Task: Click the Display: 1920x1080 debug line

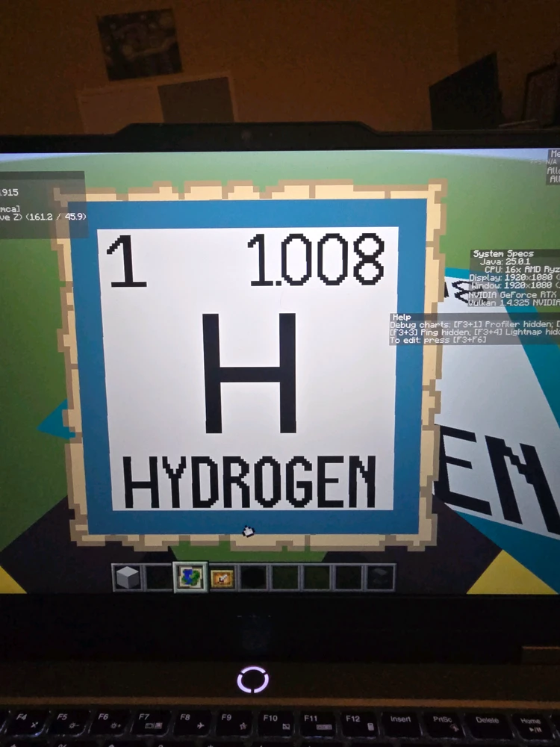Action: (x=514, y=277)
